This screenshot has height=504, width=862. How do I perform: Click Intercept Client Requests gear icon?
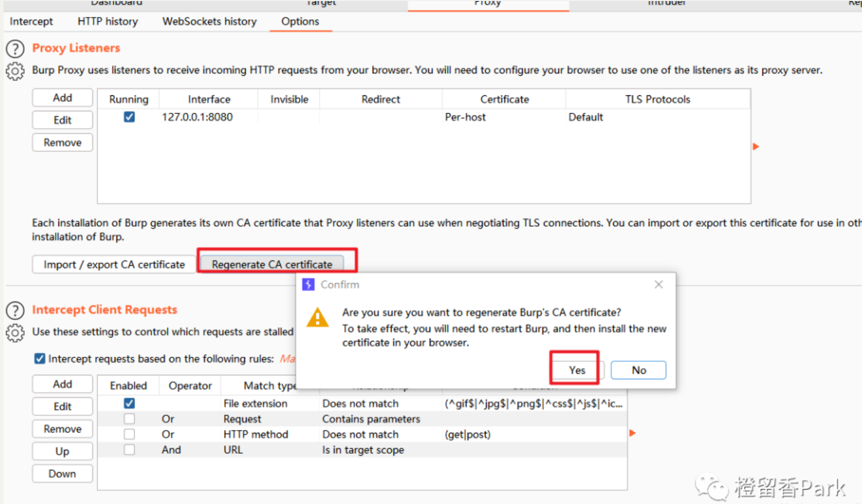(15, 333)
